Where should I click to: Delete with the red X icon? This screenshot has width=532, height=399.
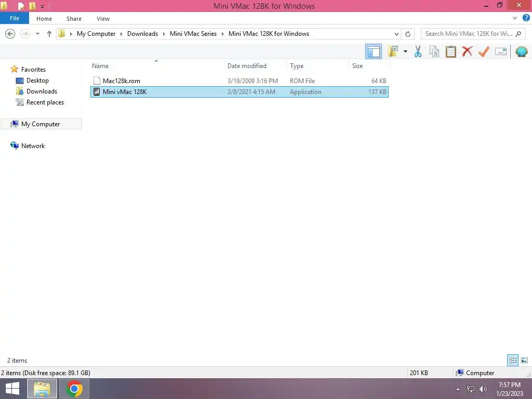(467, 51)
